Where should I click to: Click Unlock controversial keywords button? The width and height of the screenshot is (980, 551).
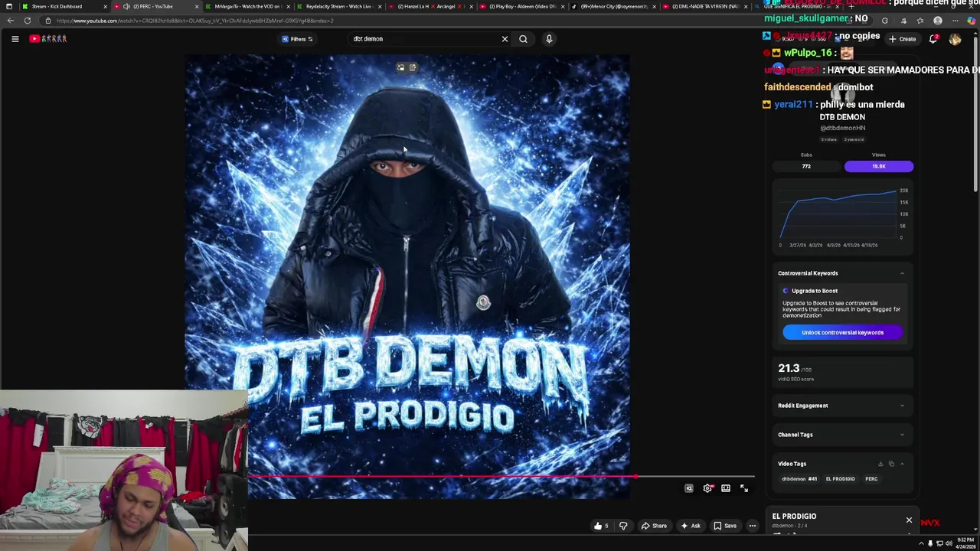tap(842, 332)
